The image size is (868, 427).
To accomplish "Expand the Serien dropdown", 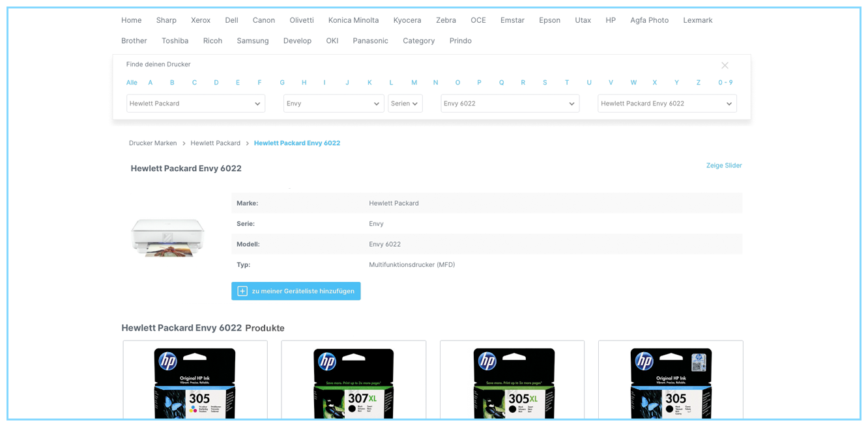I will (x=405, y=103).
